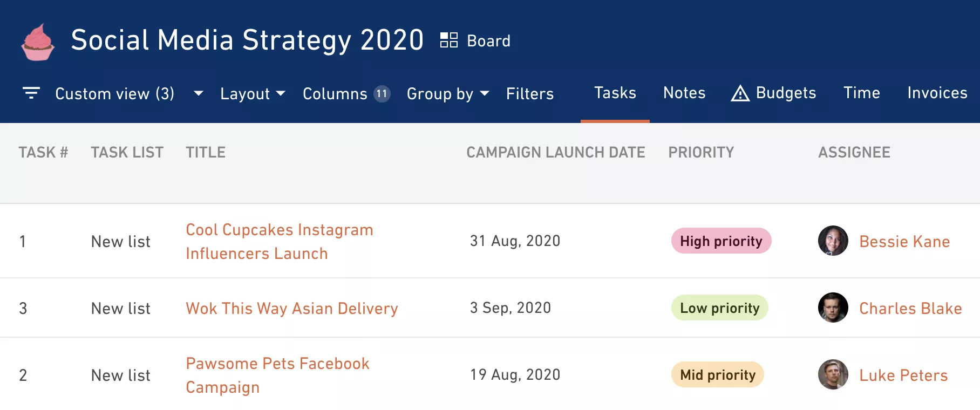Open assignee Luke Peters link

[903, 375]
